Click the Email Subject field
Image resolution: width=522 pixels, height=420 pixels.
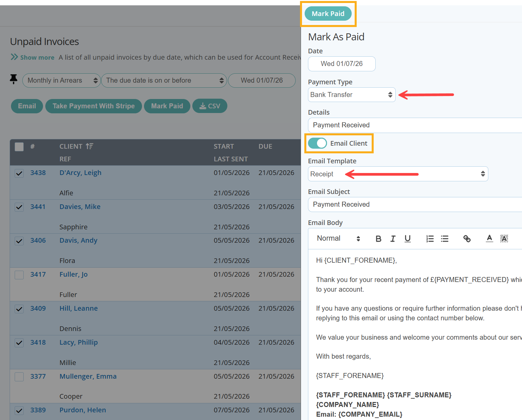tap(415, 204)
